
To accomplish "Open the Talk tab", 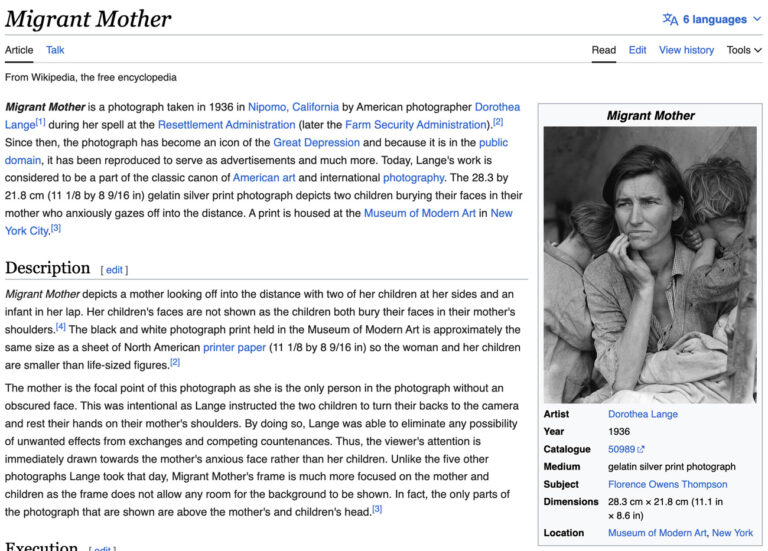I will [55, 50].
